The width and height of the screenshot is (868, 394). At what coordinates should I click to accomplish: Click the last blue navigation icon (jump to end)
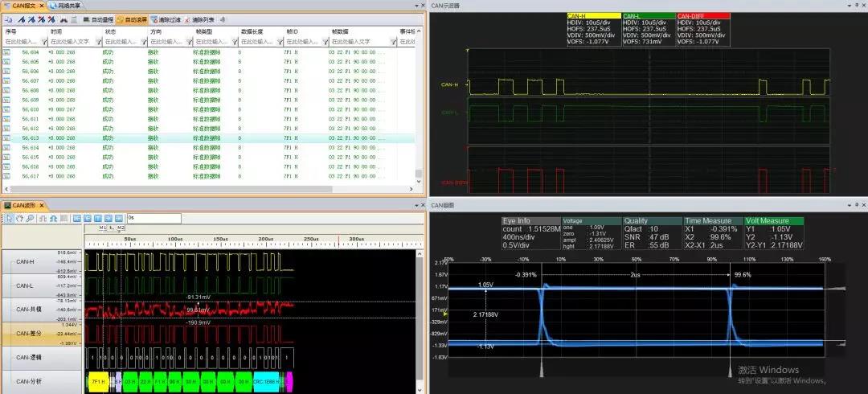119,219
